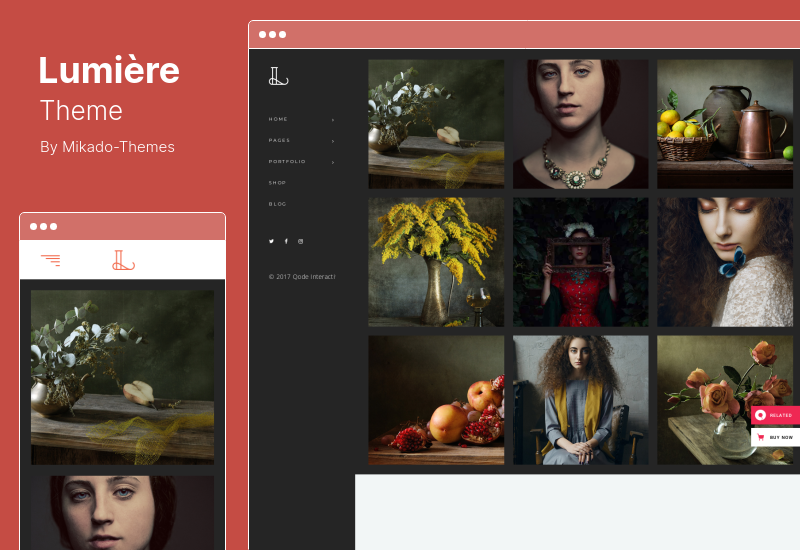Click the Related button icon
The height and width of the screenshot is (550, 800).
click(x=760, y=415)
